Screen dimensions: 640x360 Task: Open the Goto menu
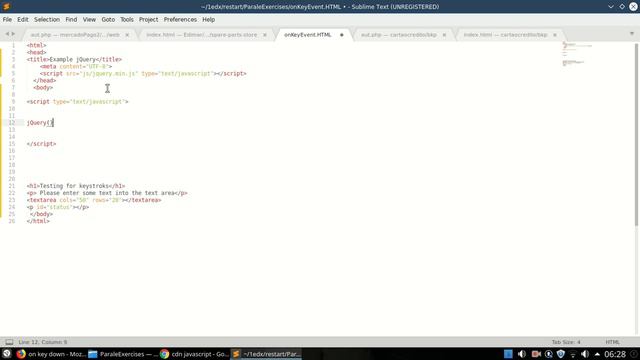point(108,20)
